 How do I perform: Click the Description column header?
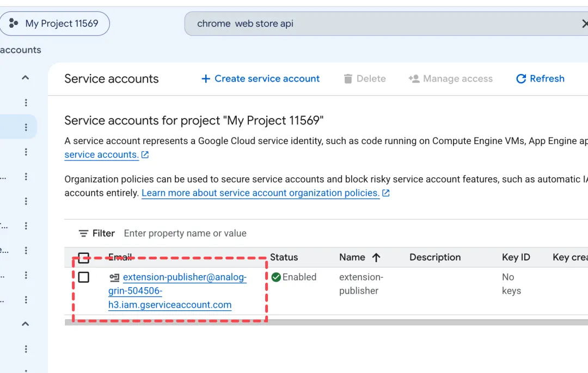(x=435, y=257)
